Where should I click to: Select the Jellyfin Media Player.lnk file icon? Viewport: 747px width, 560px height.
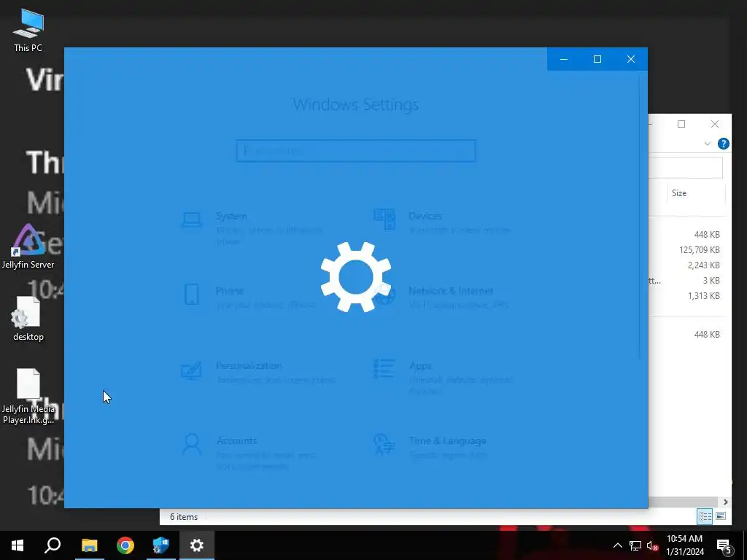tap(28, 396)
